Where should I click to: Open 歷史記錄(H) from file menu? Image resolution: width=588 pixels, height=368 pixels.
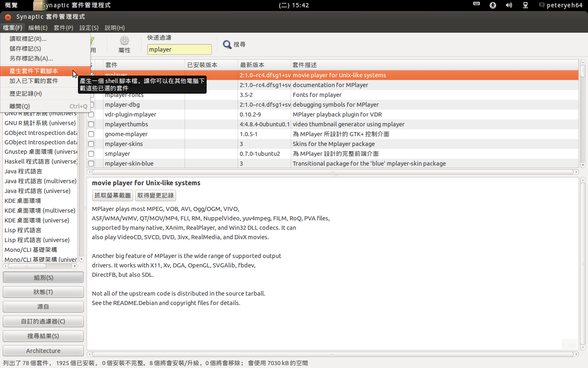tap(45, 94)
